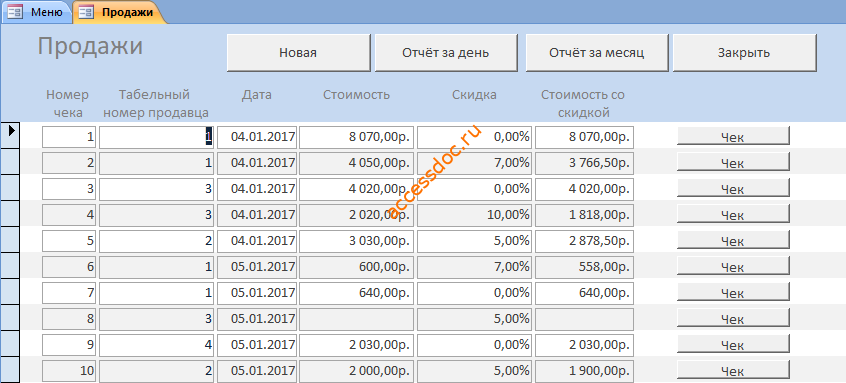The image size is (846, 383).
Task: Click the Стоимость field 2 000,00р.
Action: point(357,371)
